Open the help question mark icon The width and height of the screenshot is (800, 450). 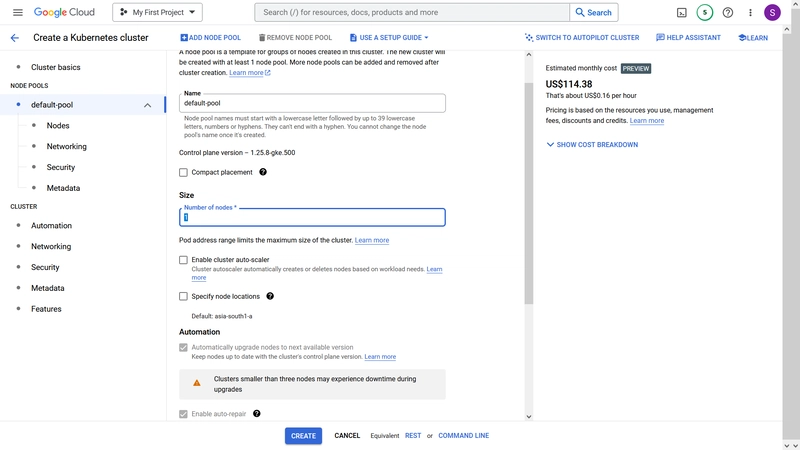coord(728,13)
